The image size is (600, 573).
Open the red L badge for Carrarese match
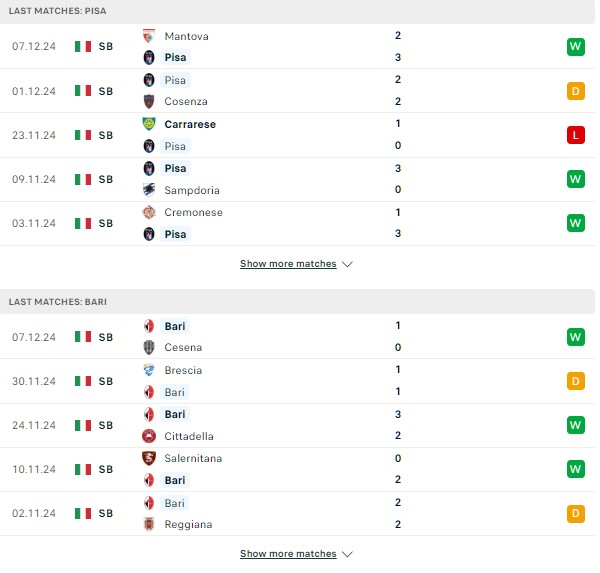coord(576,135)
